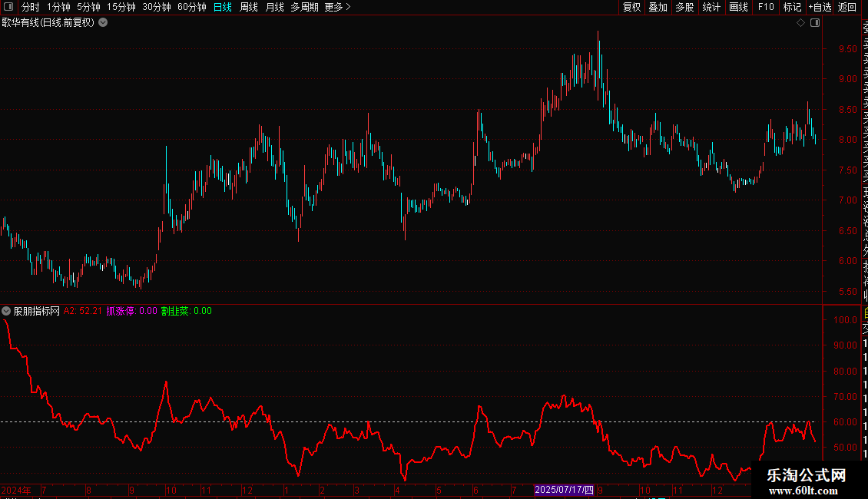Open the 统计 statistics tool
868x499 pixels.
pyautogui.click(x=711, y=7)
